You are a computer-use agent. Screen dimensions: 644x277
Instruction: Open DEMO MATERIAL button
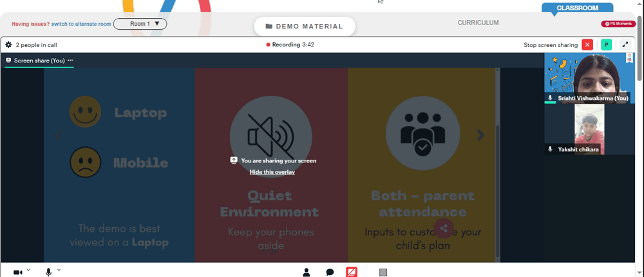click(x=305, y=26)
